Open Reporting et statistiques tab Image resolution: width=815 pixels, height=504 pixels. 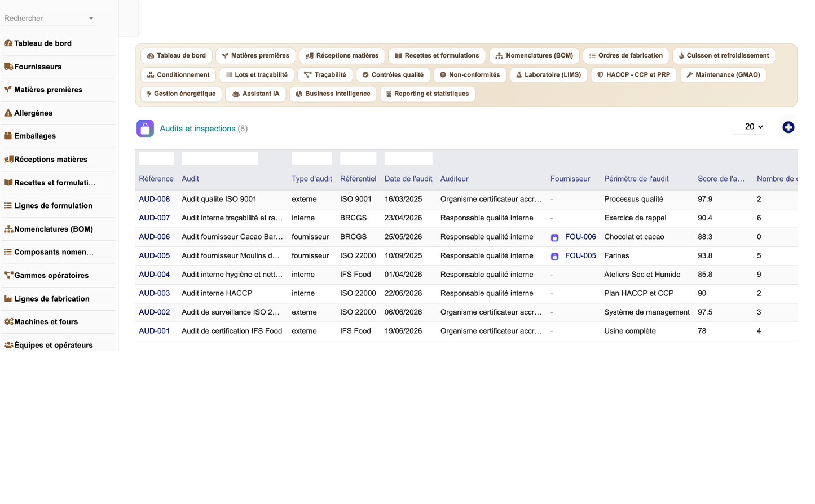(x=428, y=94)
